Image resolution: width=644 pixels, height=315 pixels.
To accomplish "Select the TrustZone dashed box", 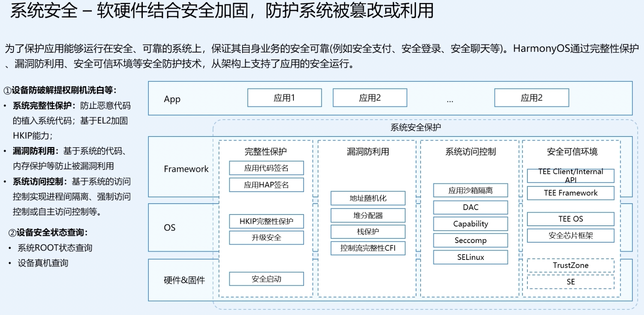I will [571, 265].
